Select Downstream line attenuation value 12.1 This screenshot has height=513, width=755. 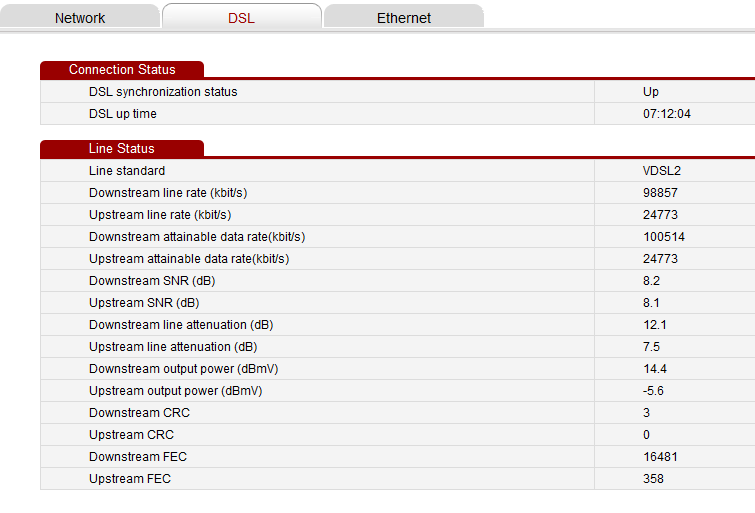point(655,325)
